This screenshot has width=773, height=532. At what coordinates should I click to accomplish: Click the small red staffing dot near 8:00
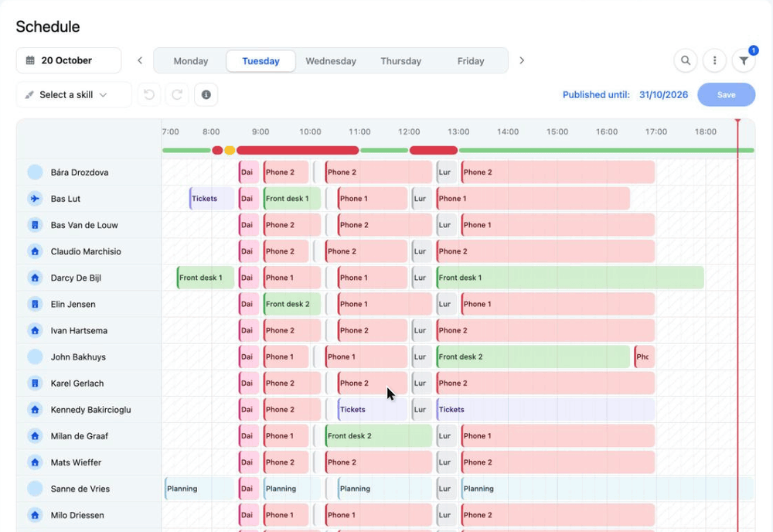(x=217, y=150)
